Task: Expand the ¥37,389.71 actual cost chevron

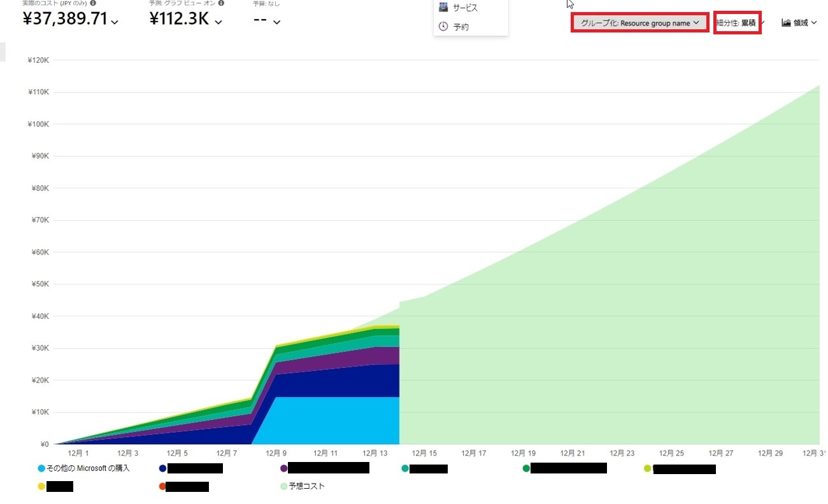Action: pos(115,22)
